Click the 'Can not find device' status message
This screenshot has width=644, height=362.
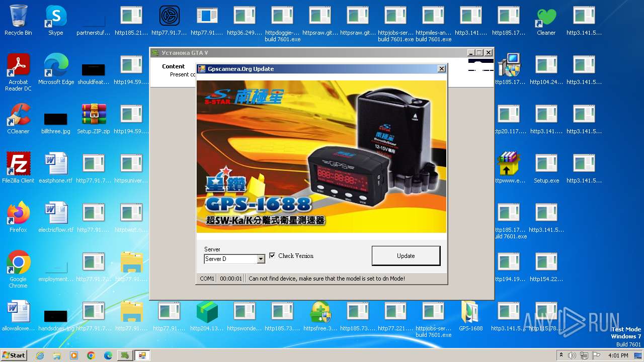pyautogui.click(x=327, y=279)
